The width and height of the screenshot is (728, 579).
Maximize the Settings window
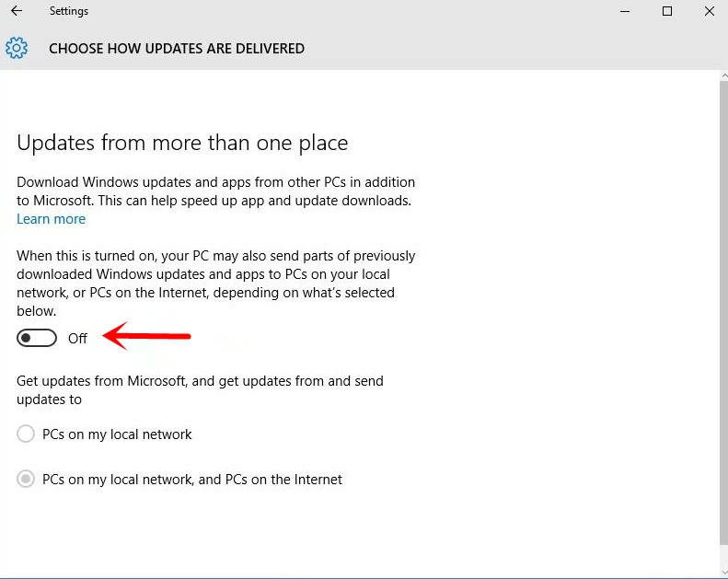click(667, 11)
